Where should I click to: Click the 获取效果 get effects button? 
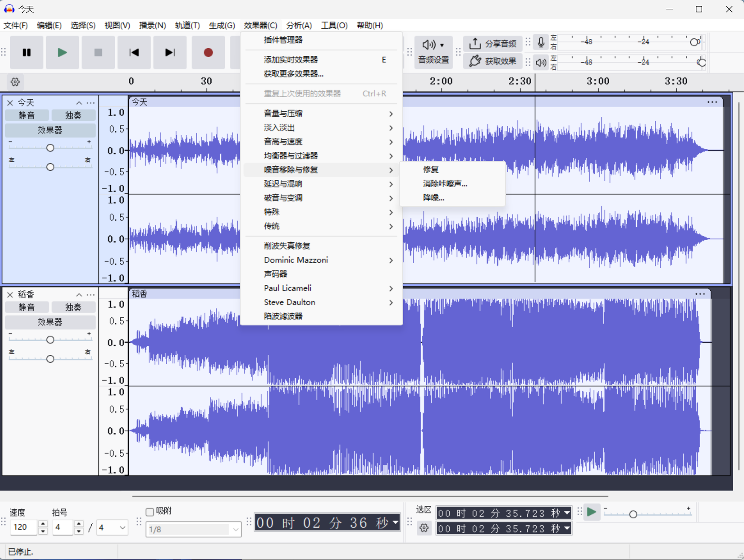(493, 61)
